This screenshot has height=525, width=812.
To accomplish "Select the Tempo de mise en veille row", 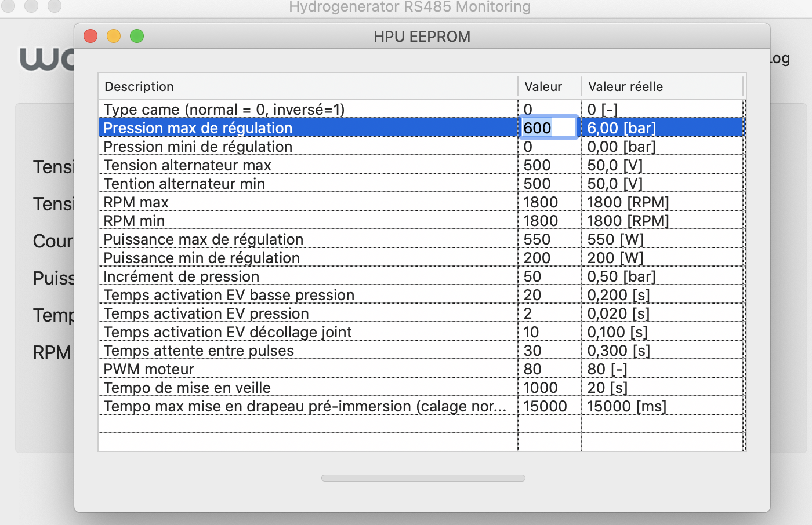I will [x=421, y=387].
